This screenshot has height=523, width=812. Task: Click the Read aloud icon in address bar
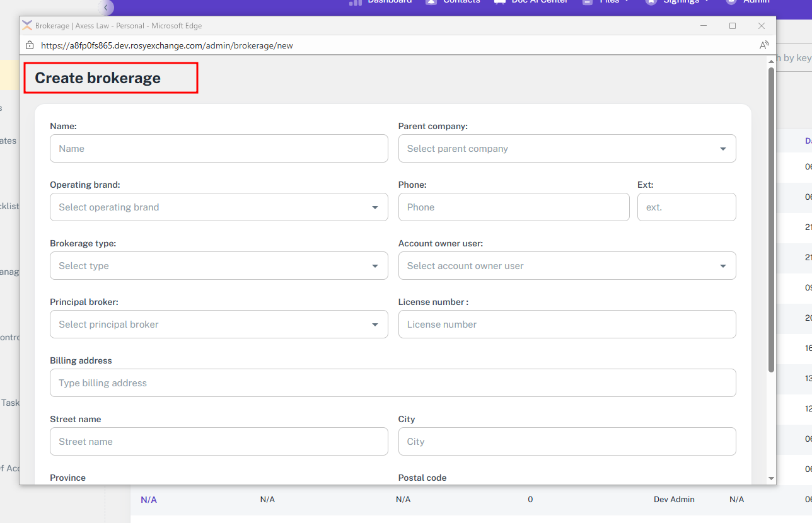click(764, 45)
